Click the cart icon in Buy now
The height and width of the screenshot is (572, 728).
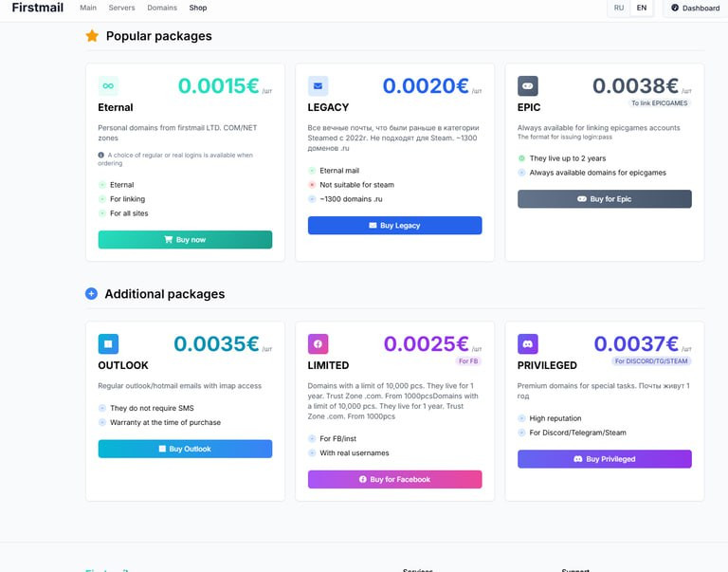point(169,239)
